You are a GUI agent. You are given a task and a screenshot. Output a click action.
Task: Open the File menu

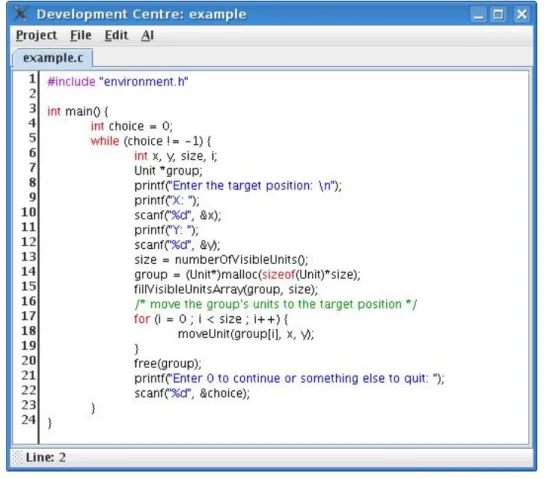tap(80, 35)
